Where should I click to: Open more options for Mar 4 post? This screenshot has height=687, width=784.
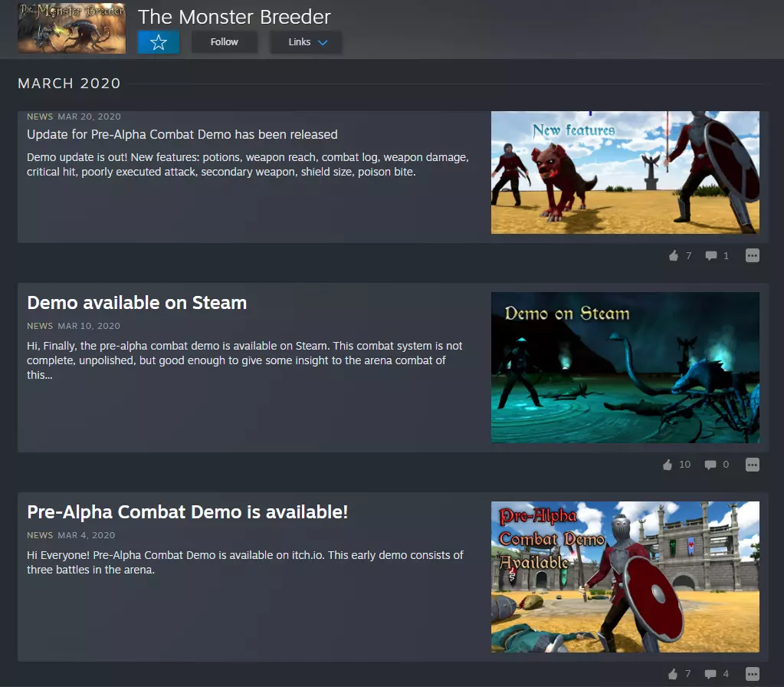pos(752,674)
